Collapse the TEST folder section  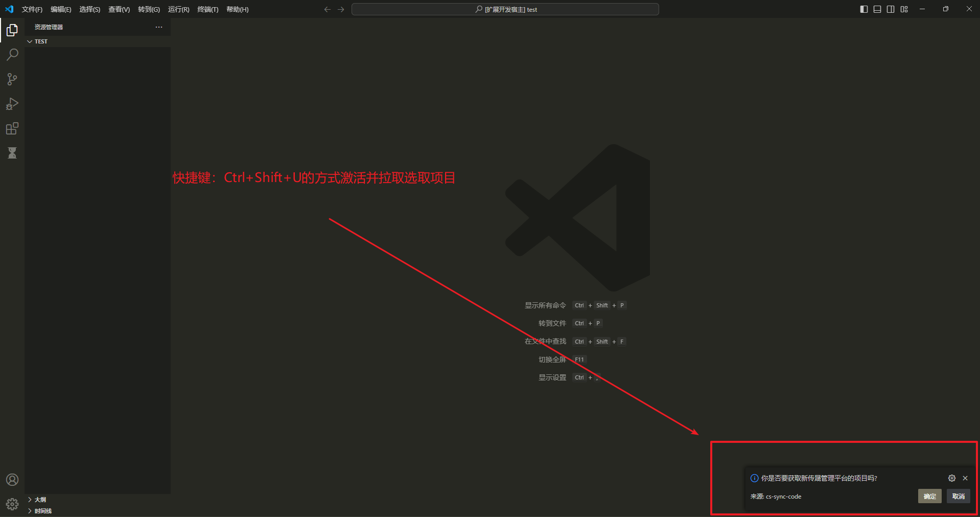click(97, 41)
